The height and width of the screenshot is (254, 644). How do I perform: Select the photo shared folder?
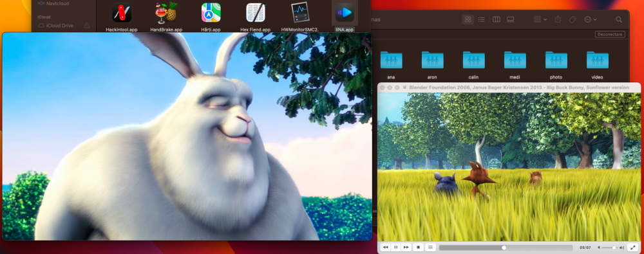tap(556, 60)
